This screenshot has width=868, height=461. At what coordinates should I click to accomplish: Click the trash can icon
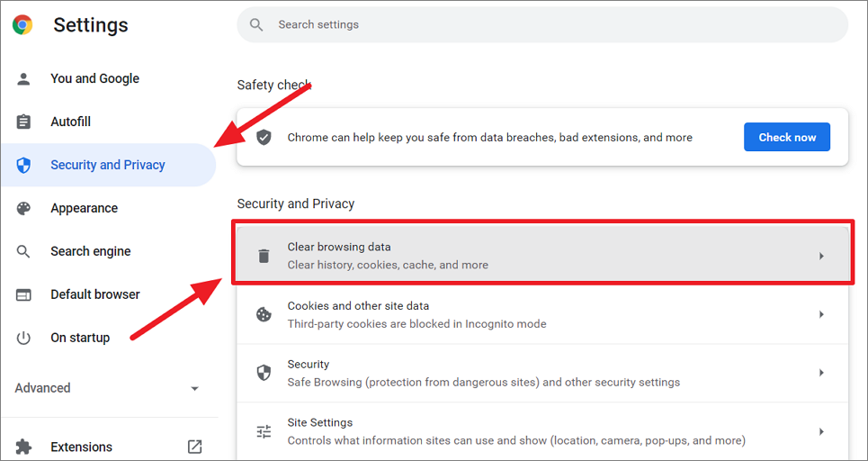(x=264, y=256)
